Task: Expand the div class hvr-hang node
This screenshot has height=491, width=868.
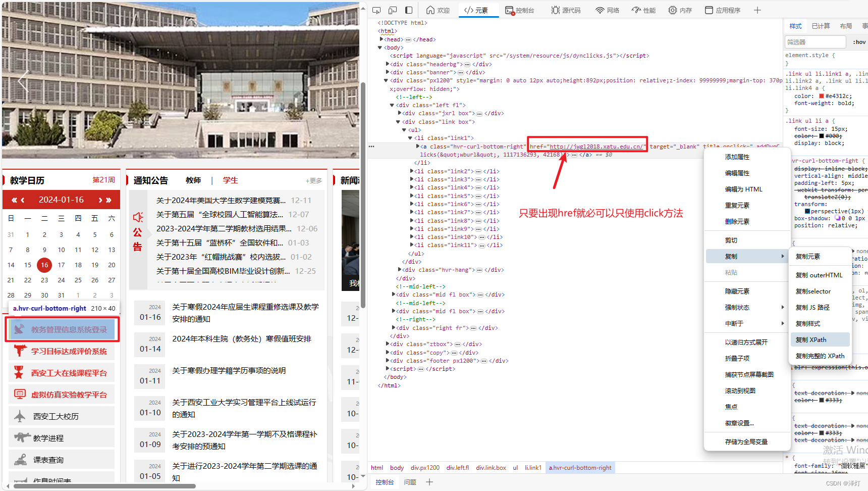Action: pos(400,269)
